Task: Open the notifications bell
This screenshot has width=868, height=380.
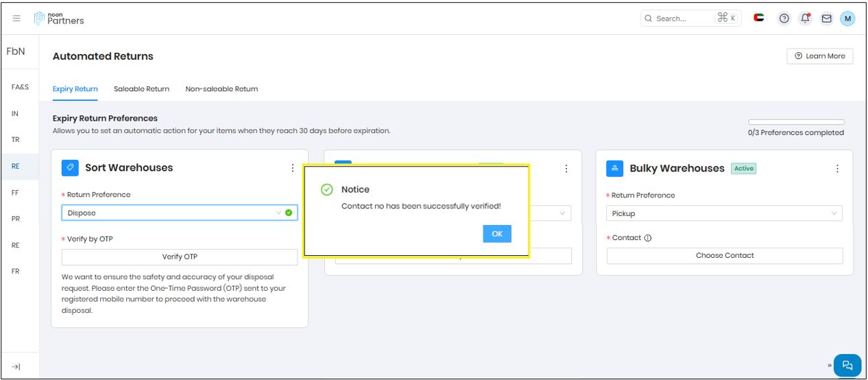Action: [806, 19]
